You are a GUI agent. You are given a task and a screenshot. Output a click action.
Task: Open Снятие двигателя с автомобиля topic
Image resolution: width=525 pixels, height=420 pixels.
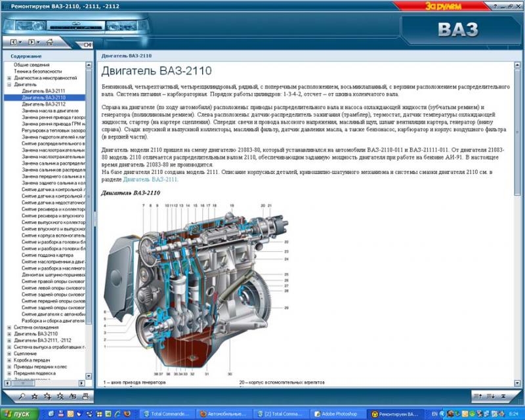click(x=53, y=314)
